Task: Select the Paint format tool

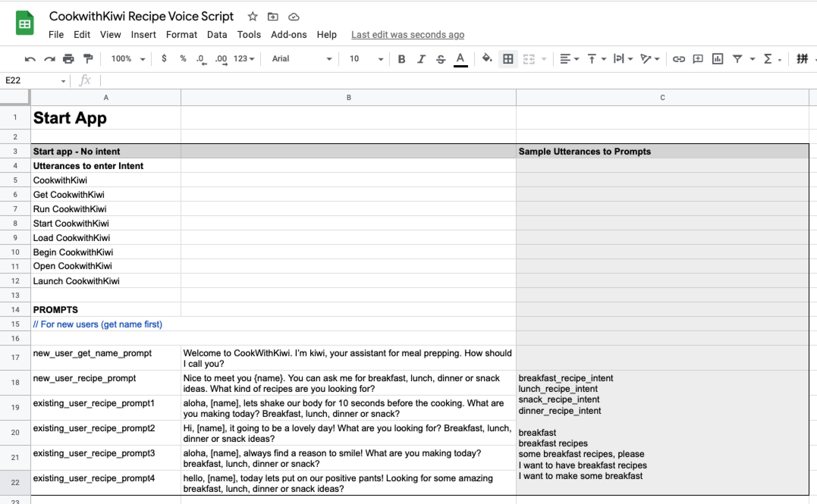Action: coord(88,59)
